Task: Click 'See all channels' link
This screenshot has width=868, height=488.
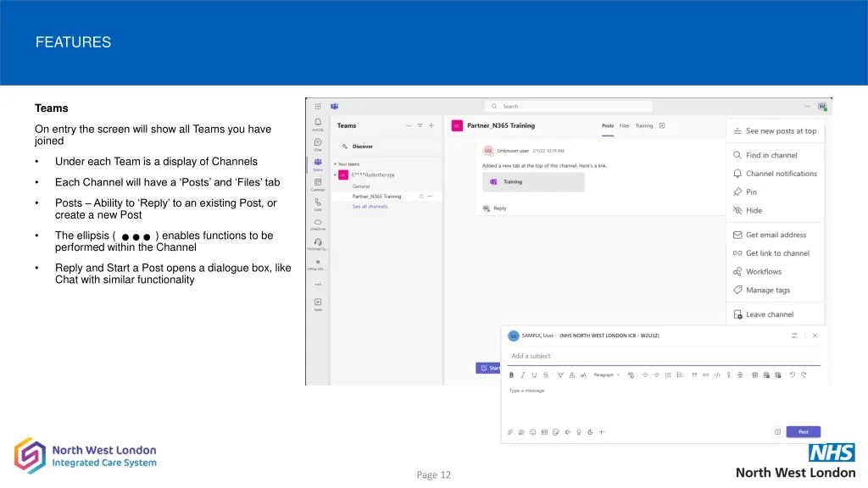Action: pyautogui.click(x=370, y=207)
